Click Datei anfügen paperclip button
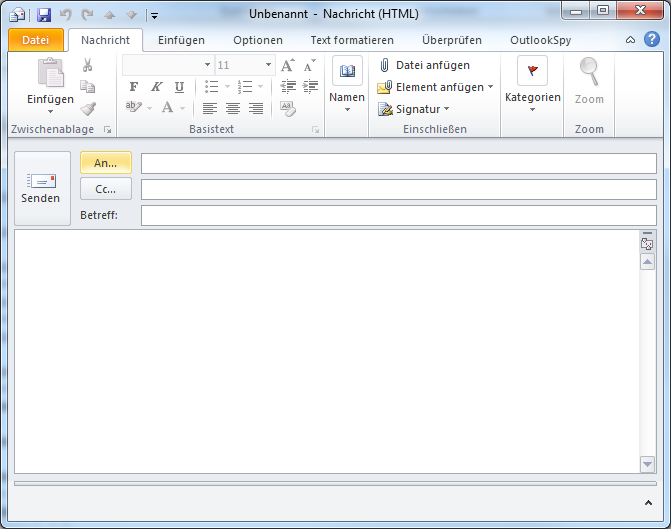The height and width of the screenshot is (529, 671). 424,65
